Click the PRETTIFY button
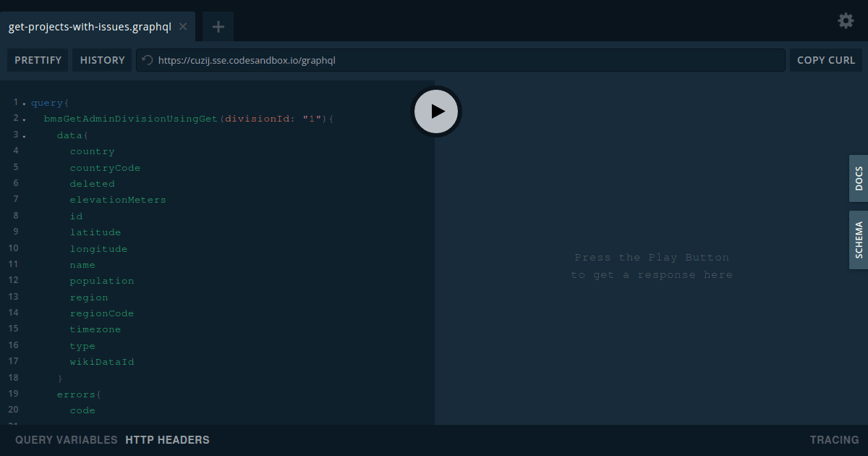This screenshot has height=456, width=868. point(38,60)
